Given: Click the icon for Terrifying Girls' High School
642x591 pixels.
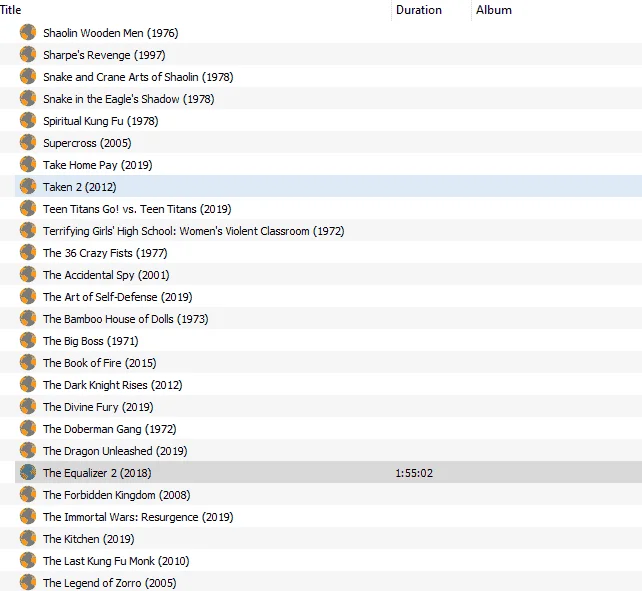Looking at the screenshot, I should [x=28, y=231].
